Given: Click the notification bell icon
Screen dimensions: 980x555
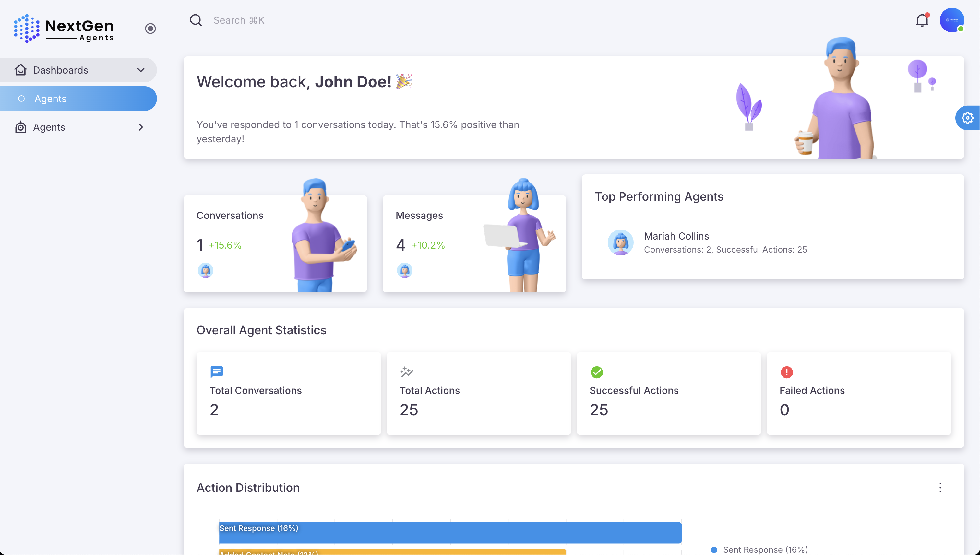Looking at the screenshot, I should (x=922, y=20).
